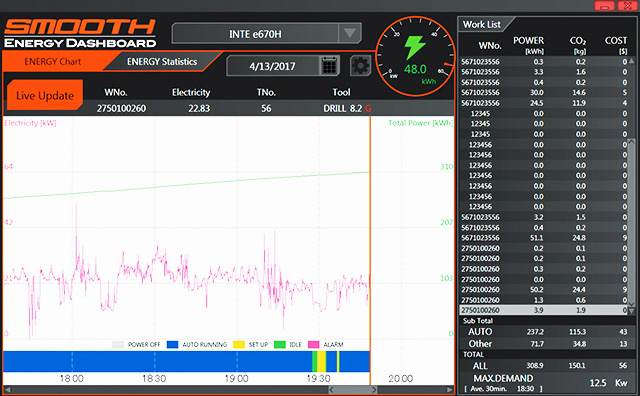Image resolution: width=640 pixels, height=396 pixels.
Task: Click the pink ALARM legend square
Action: click(x=313, y=345)
